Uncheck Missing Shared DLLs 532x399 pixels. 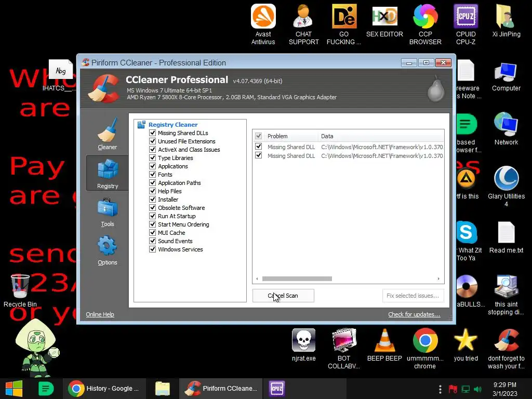(153, 132)
